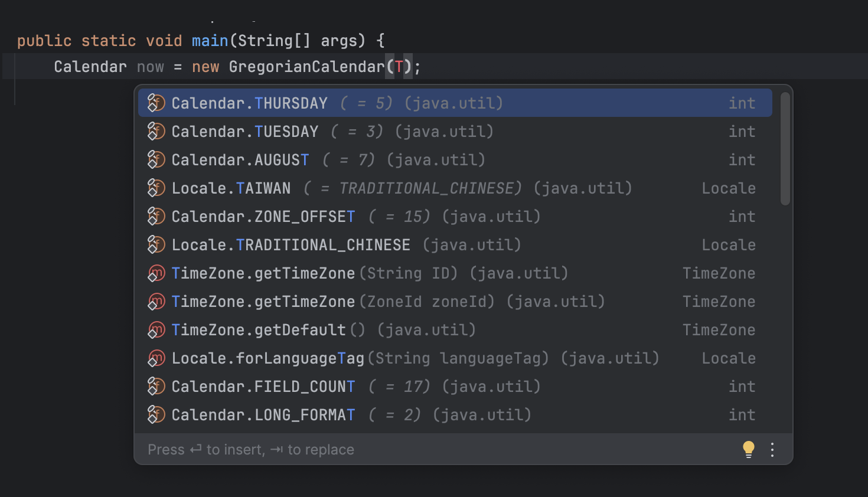This screenshot has width=868, height=497.
Task: Open the three-dot options menu in popup footer
Action: click(772, 449)
